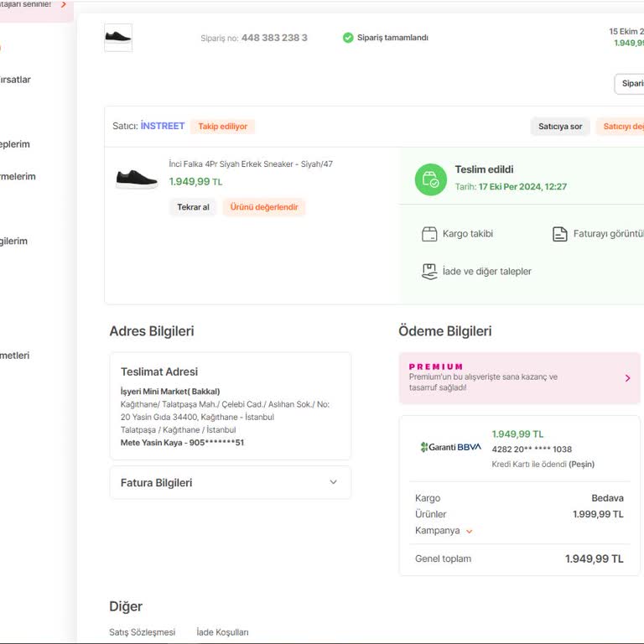Click the Kredi Kartı ile ödendi (Peşin) text
The image size is (644, 644).
click(x=543, y=464)
